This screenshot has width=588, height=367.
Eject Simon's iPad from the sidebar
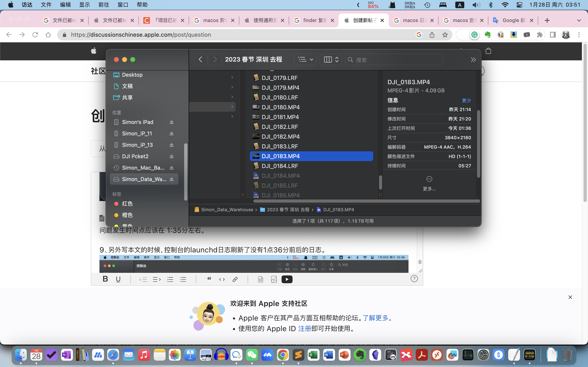171,122
